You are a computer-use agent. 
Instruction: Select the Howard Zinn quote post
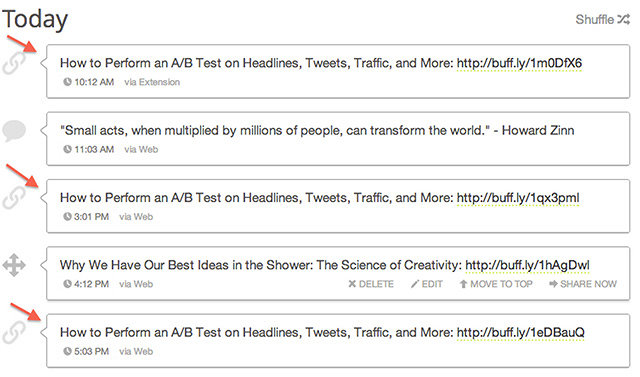coord(338,139)
